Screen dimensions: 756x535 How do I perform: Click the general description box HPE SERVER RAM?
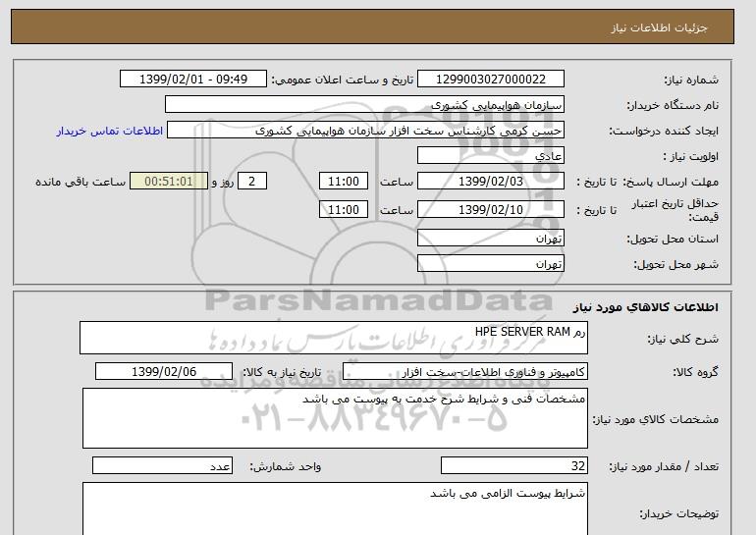coord(334,338)
